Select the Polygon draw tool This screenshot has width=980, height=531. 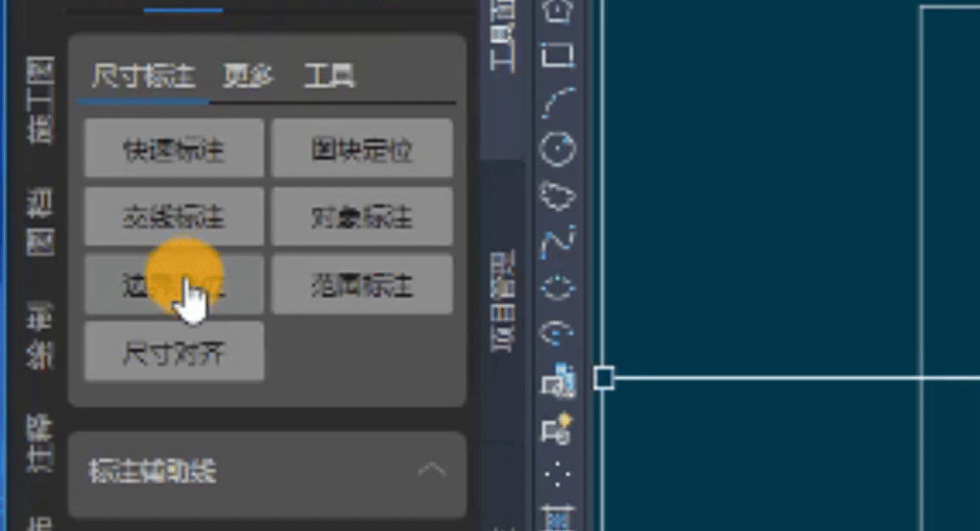tap(557, 11)
